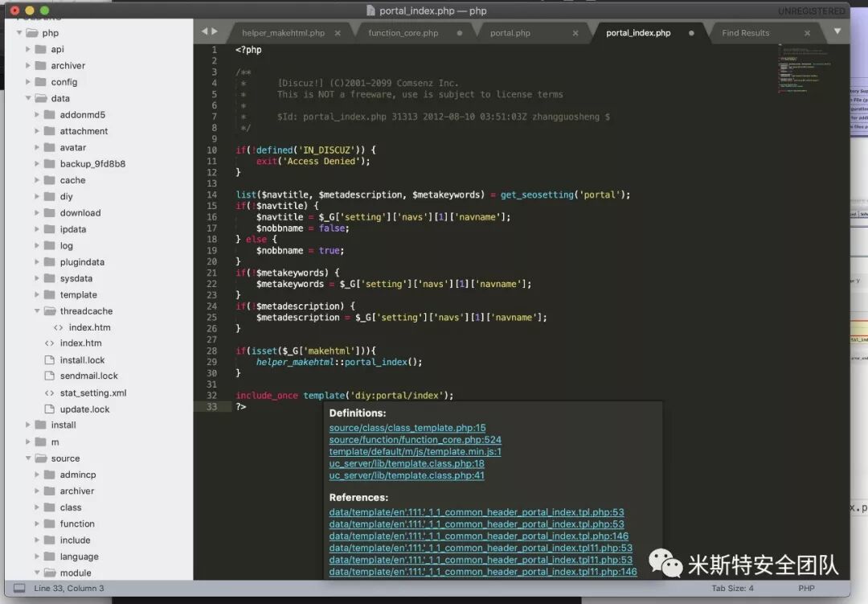Viewport: 868px width, 604px height.
Task: Open reference portal_index.tpl11.php:146
Action: click(483, 572)
